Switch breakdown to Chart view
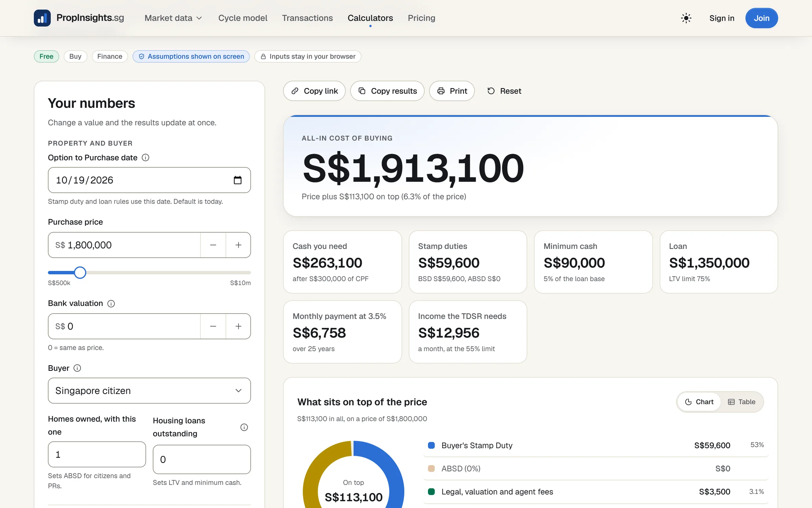Viewport: 812px width, 508px height. tap(699, 402)
